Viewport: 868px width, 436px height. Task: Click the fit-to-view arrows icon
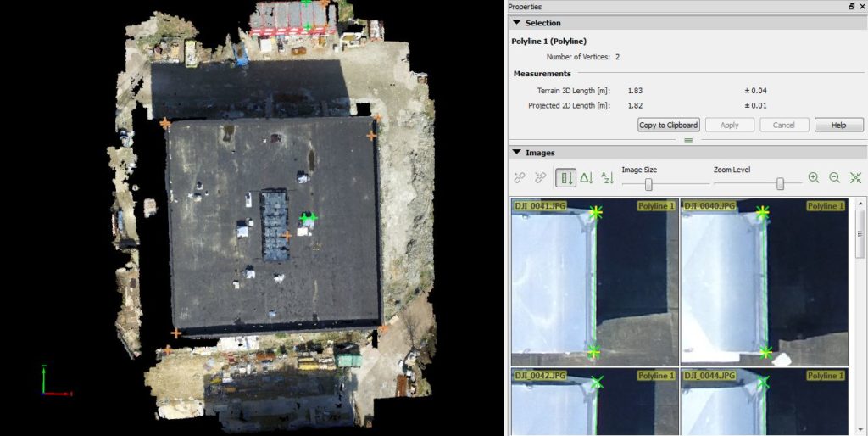pos(856,178)
